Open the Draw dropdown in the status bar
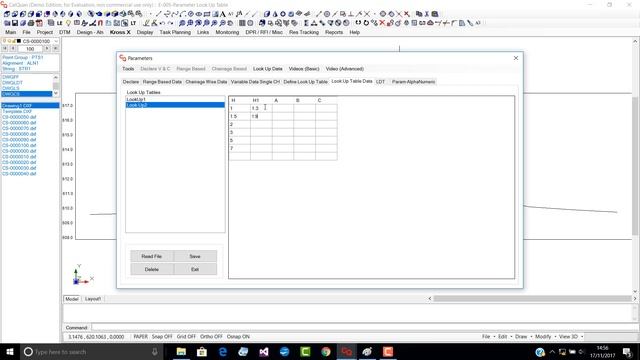640x360 pixels. coord(524,337)
